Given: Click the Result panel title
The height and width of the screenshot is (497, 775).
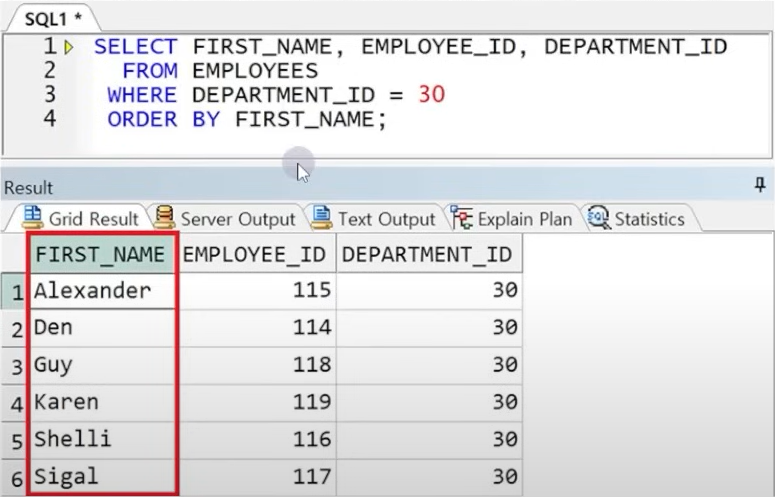Looking at the screenshot, I should (x=28, y=188).
